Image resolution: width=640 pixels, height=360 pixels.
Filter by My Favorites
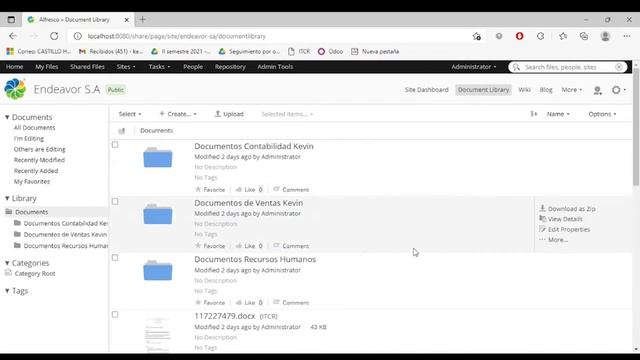click(32, 182)
